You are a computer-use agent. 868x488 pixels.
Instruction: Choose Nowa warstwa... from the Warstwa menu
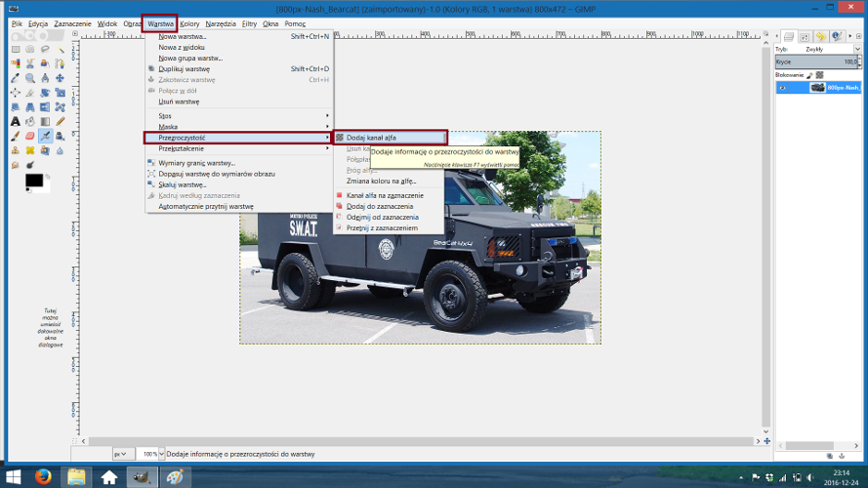pyautogui.click(x=239, y=36)
